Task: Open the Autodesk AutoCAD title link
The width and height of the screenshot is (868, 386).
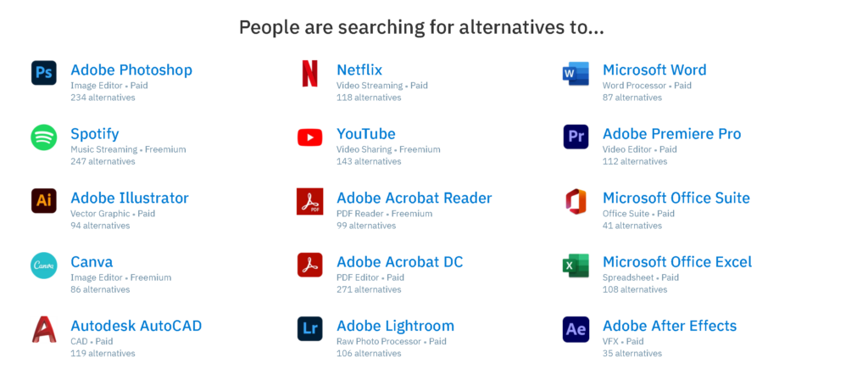Action: point(136,326)
